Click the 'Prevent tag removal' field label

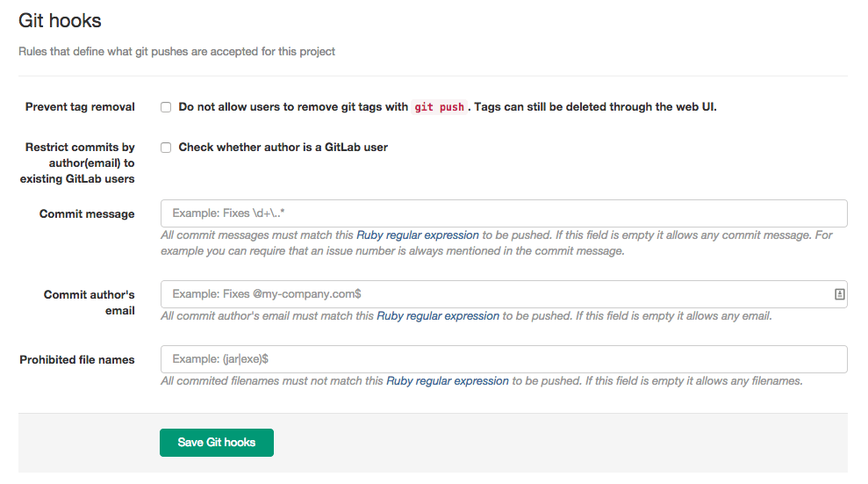point(80,107)
